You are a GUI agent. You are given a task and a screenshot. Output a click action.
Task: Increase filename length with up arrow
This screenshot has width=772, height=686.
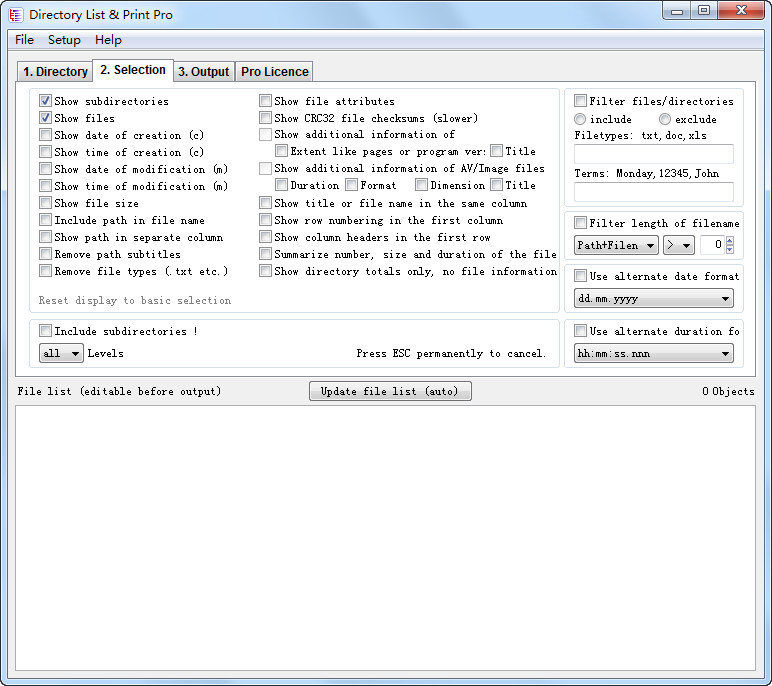point(730,240)
